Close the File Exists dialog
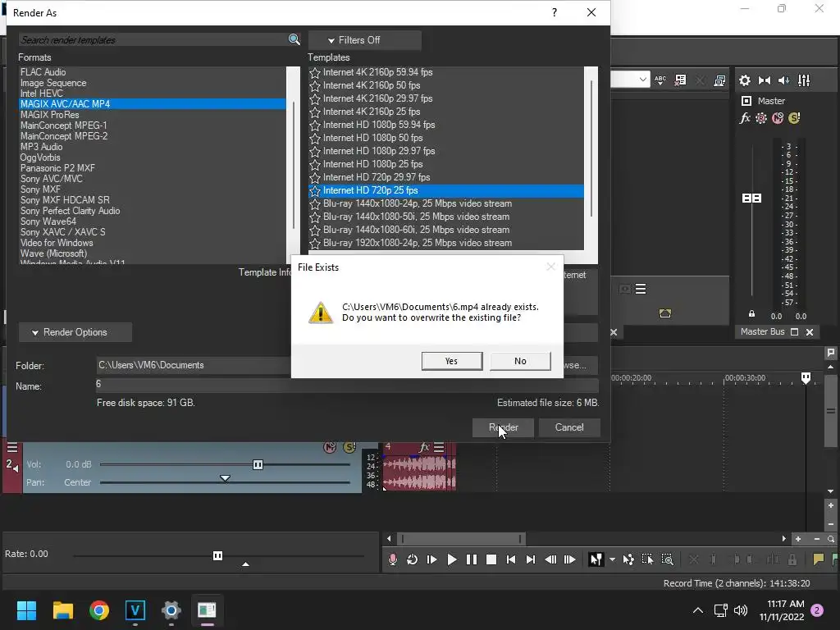The height and width of the screenshot is (630, 840). pyautogui.click(x=550, y=267)
